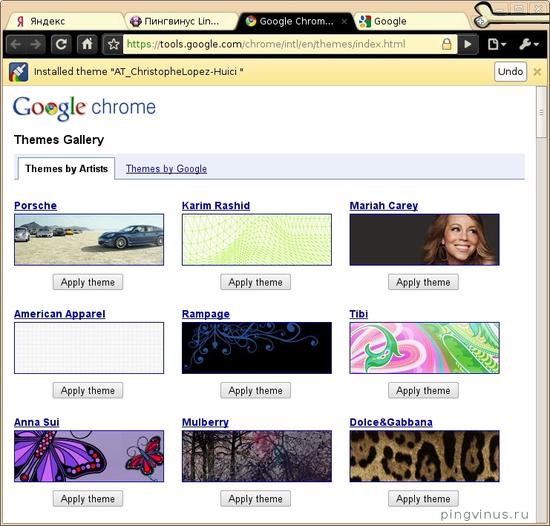550x526 pixels.
Task: Apply the Mariah Carey theme
Action: coord(423,282)
